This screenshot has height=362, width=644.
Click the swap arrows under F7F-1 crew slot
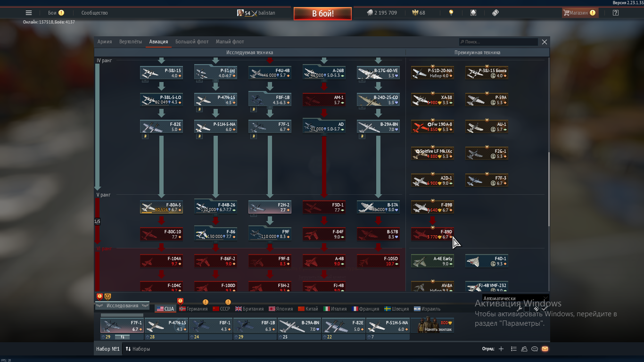[x=123, y=337]
